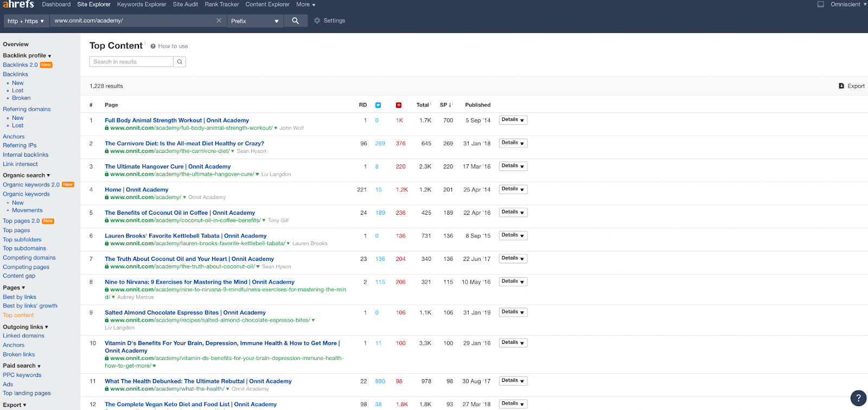Click the 880 Twitter count for What The Health
The width and height of the screenshot is (868, 410).
[380, 381]
